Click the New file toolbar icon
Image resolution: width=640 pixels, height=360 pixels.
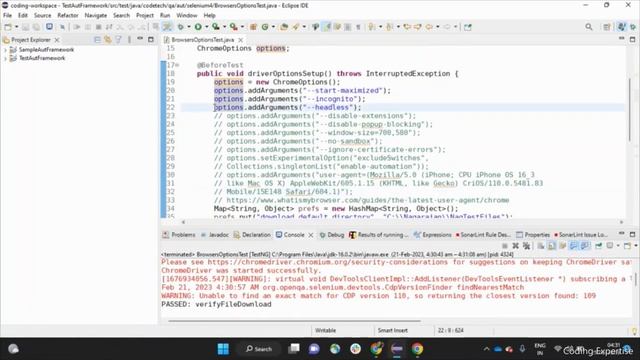pos(8,27)
